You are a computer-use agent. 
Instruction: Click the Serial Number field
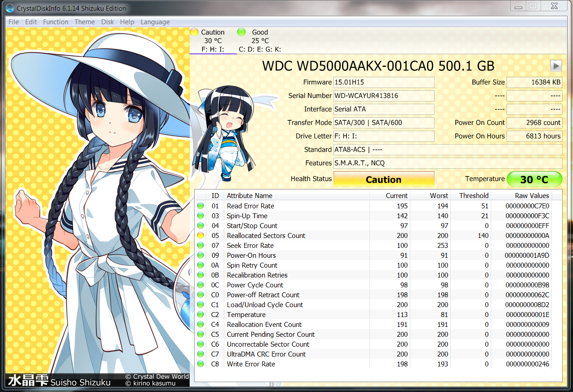(384, 96)
